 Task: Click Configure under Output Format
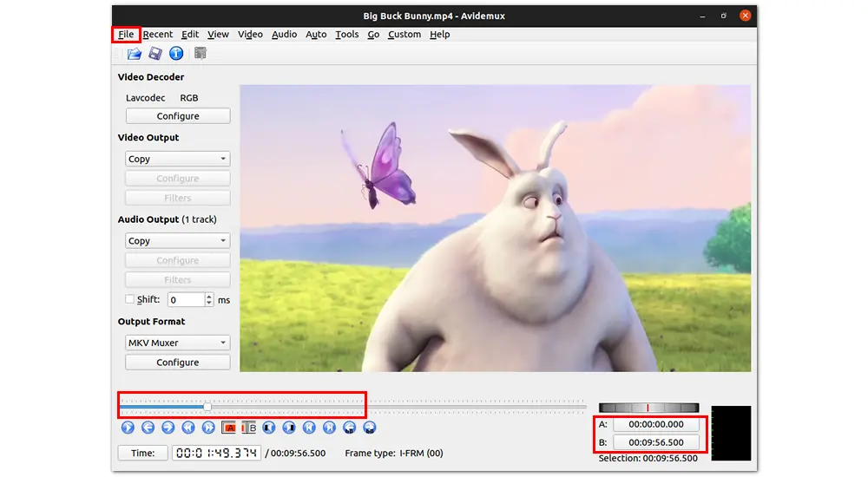(177, 363)
